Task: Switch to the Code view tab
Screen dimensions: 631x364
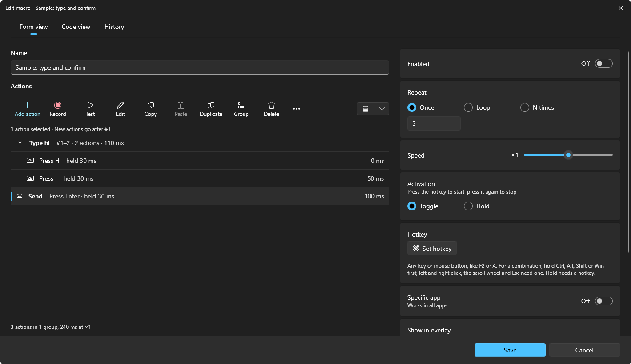Action: pos(76,27)
